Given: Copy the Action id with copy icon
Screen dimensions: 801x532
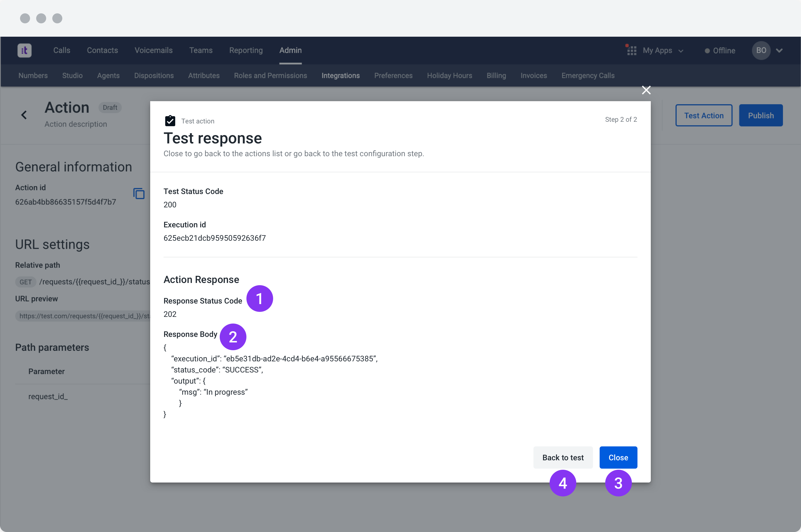Looking at the screenshot, I should 139,194.
